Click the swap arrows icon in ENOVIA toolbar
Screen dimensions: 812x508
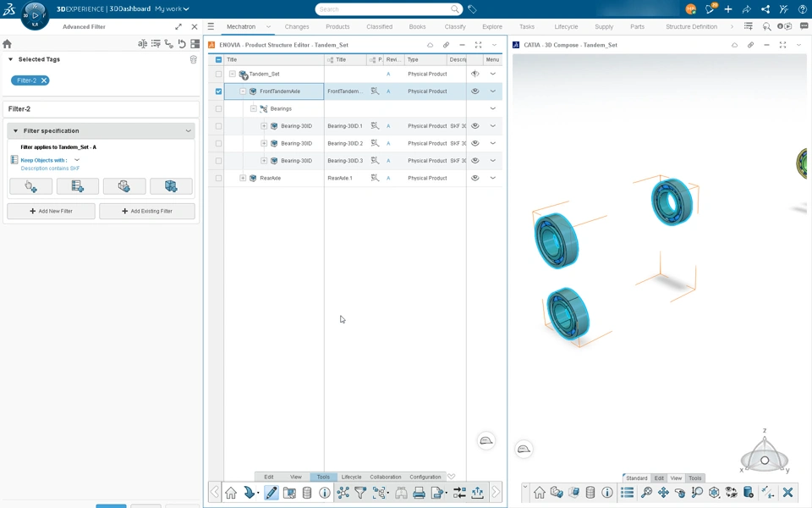pos(459,493)
